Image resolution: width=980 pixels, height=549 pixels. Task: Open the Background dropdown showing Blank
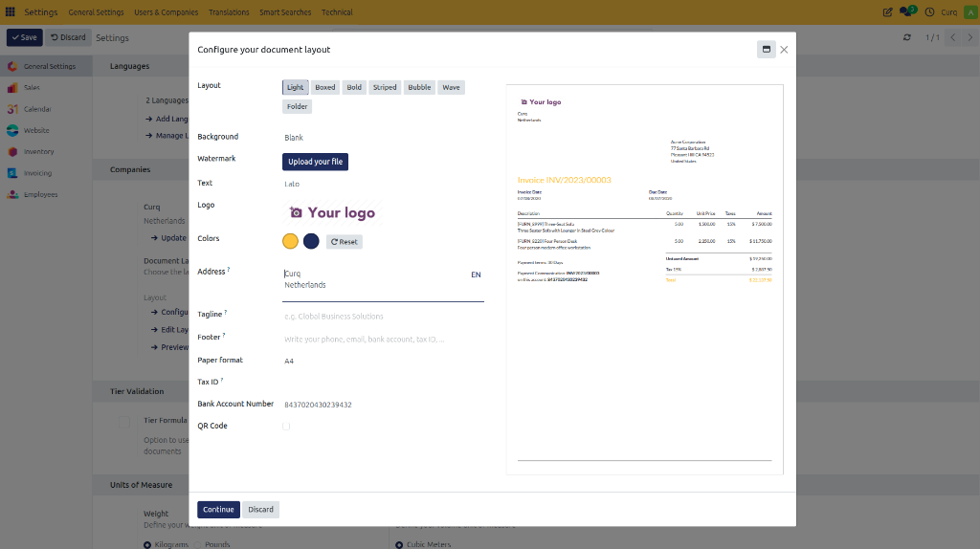(x=383, y=138)
